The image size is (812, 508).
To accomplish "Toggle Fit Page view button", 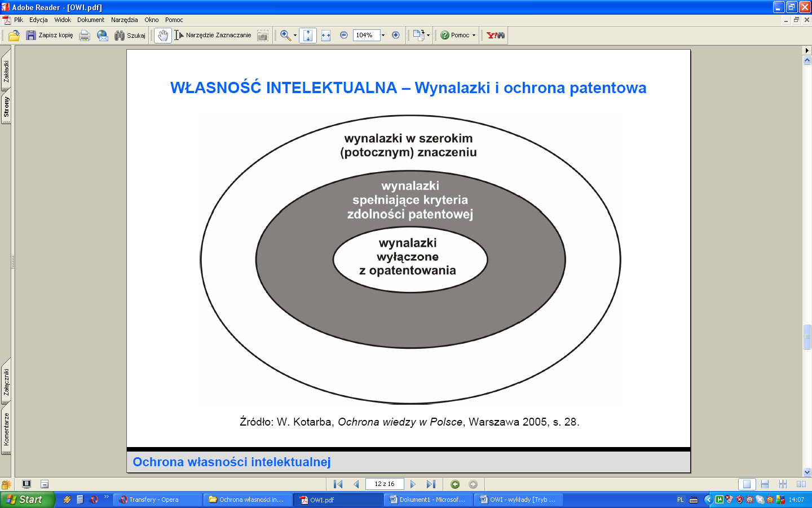I will 308,36.
